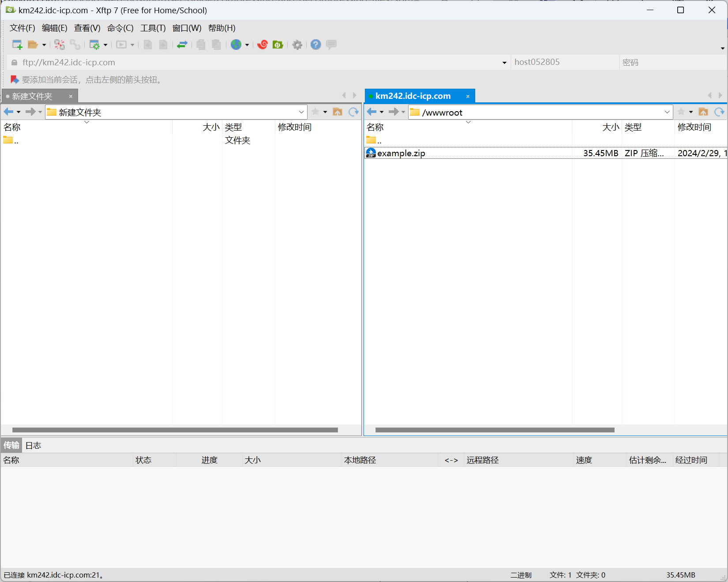Close the km242.idc-icp.com remote tab
The image size is (728, 582).
tap(468, 96)
